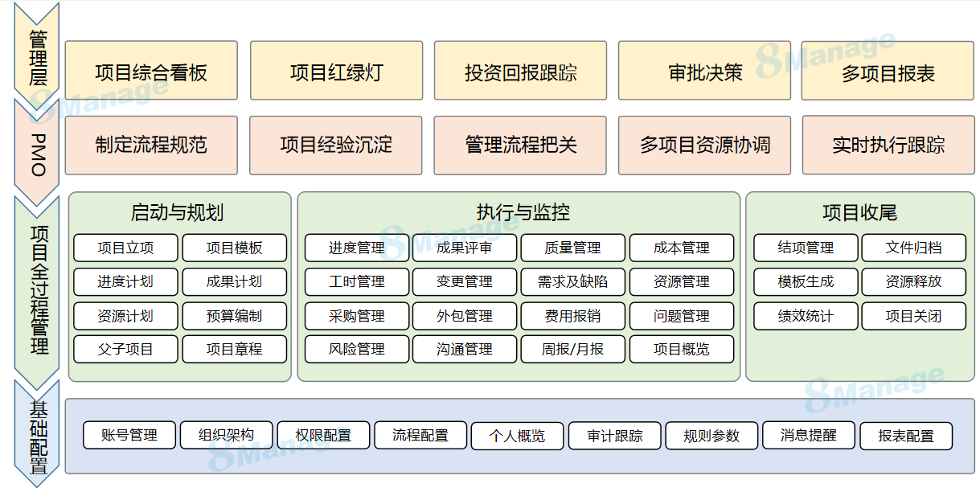Viewport: 980px width, 492px height.
Task: 查看项目红绿灯
Action: [336, 70]
